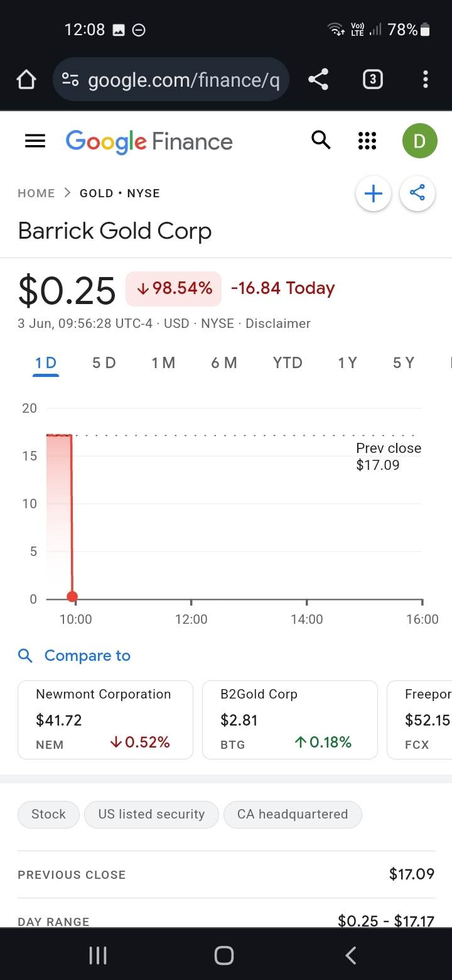Add Barrick Gold to watchlist with plus
The width and height of the screenshot is (452, 980).
pyautogui.click(x=374, y=193)
